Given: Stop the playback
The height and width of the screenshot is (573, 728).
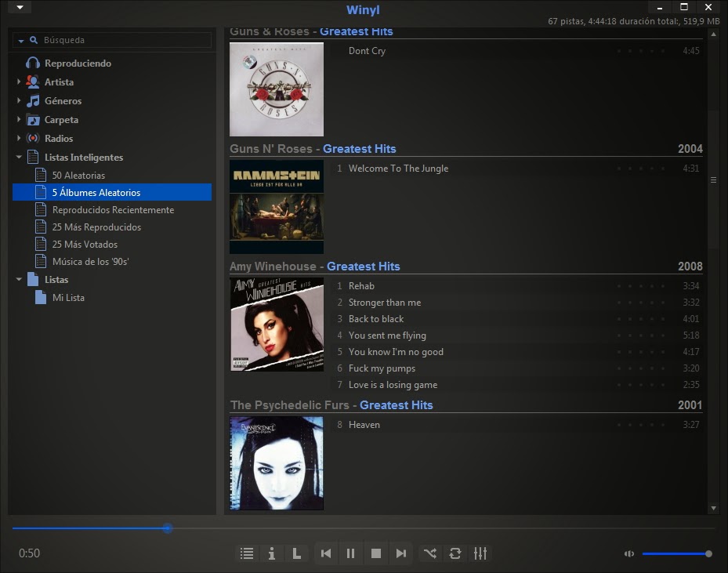Looking at the screenshot, I should coord(376,553).
